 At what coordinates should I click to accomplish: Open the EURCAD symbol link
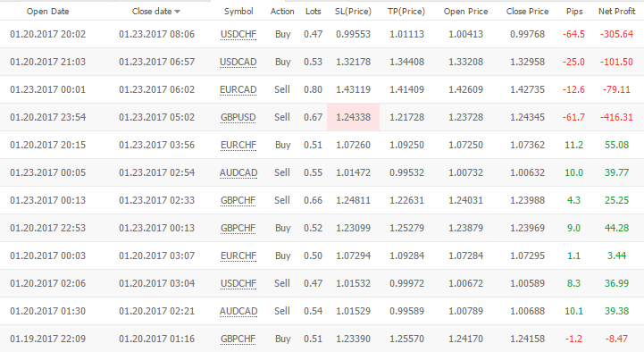pos(238,89)
